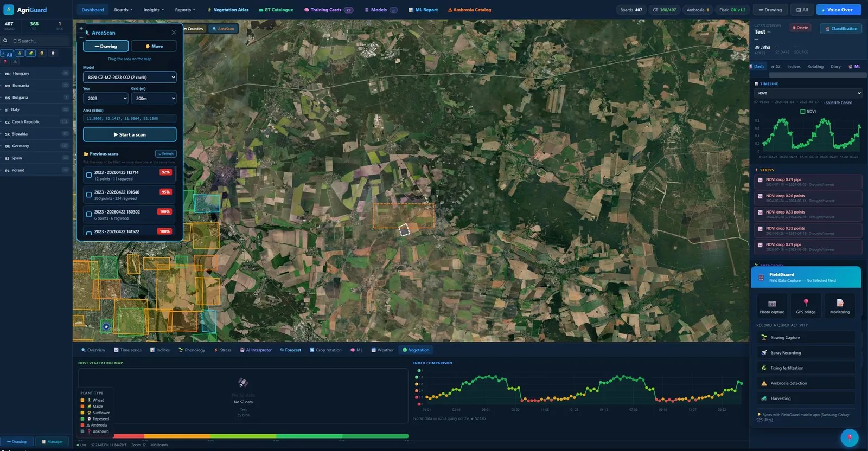Open the NDVI timeline index dropdown
Viewport: 868px width, 451px height.
click(808, 93)
